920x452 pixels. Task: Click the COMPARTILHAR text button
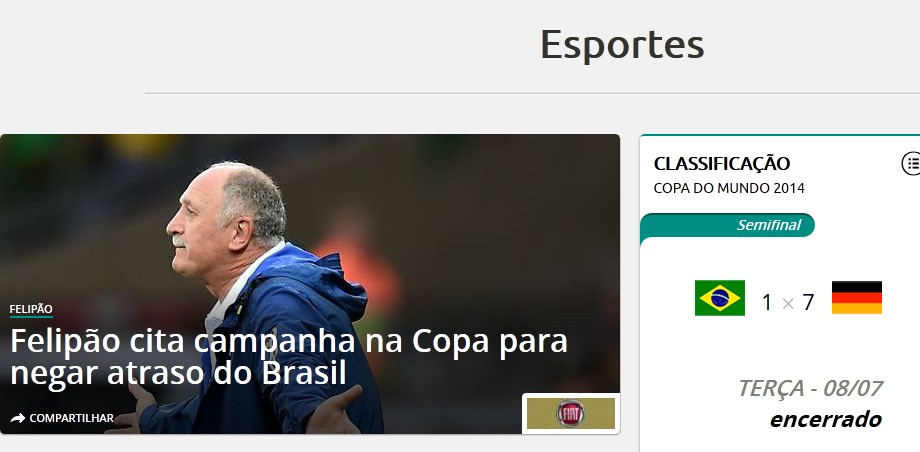72,418
